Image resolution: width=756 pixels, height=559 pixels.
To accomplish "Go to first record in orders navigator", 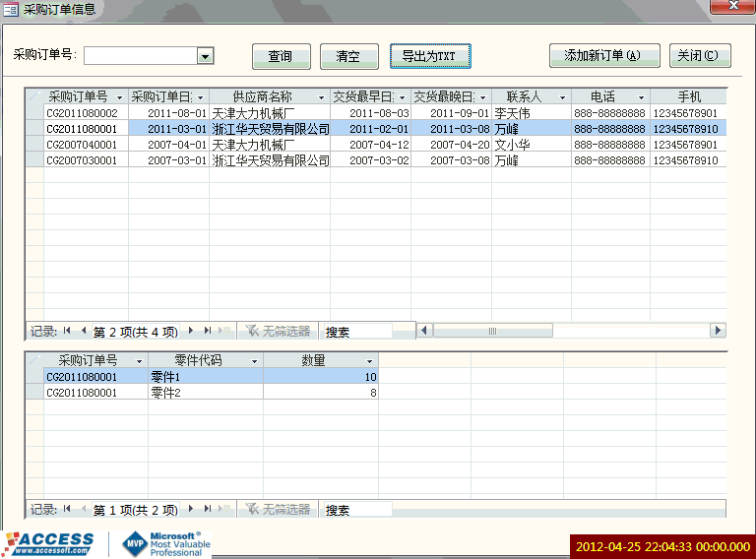I will coord(67,331).
